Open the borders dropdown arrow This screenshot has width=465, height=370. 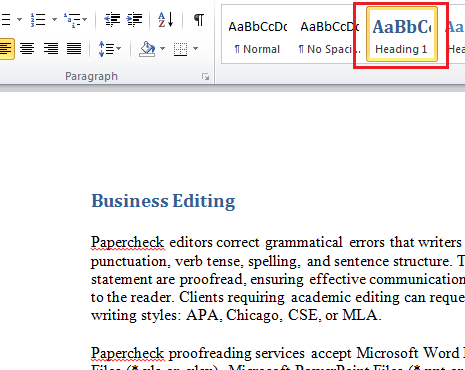tap(196, 49)
